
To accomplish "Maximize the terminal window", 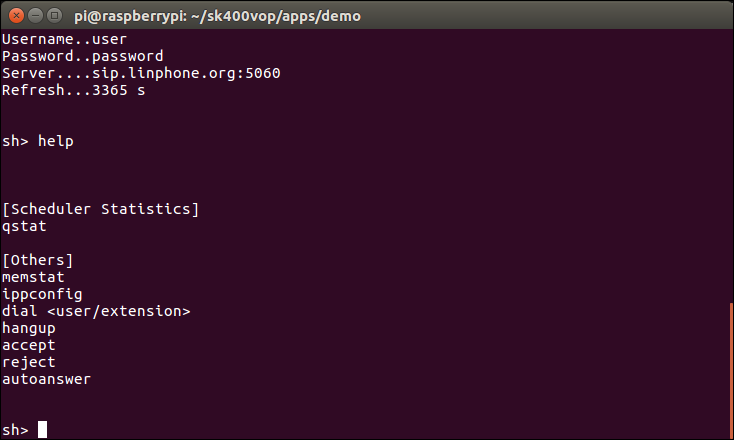I will click(55, 15).
